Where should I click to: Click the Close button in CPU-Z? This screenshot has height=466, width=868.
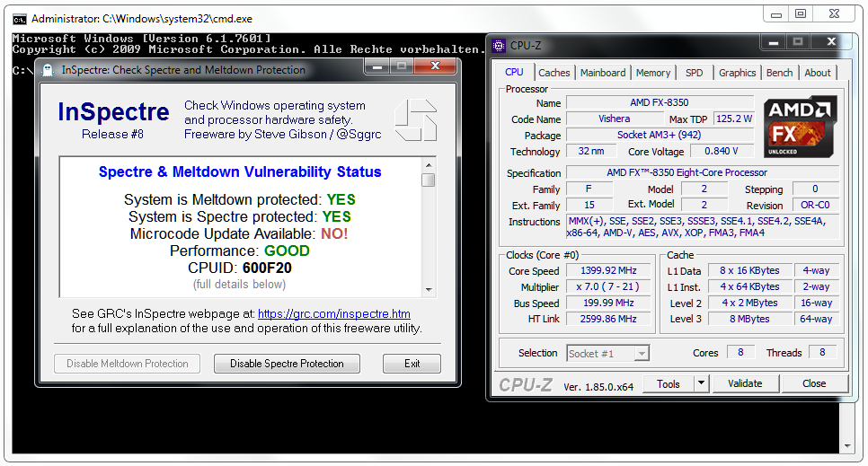[814, 383]
